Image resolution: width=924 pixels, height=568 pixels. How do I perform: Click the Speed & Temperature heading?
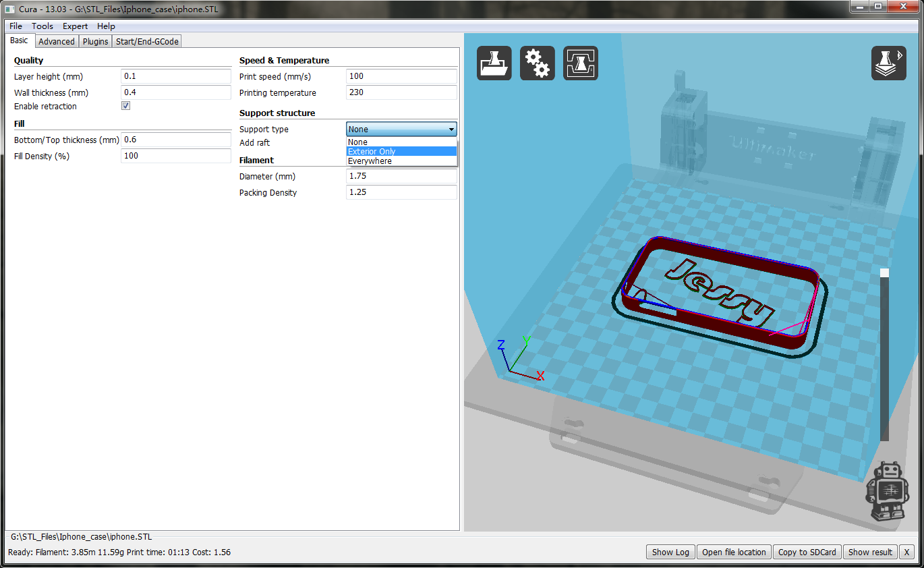[x=284, y=60]
